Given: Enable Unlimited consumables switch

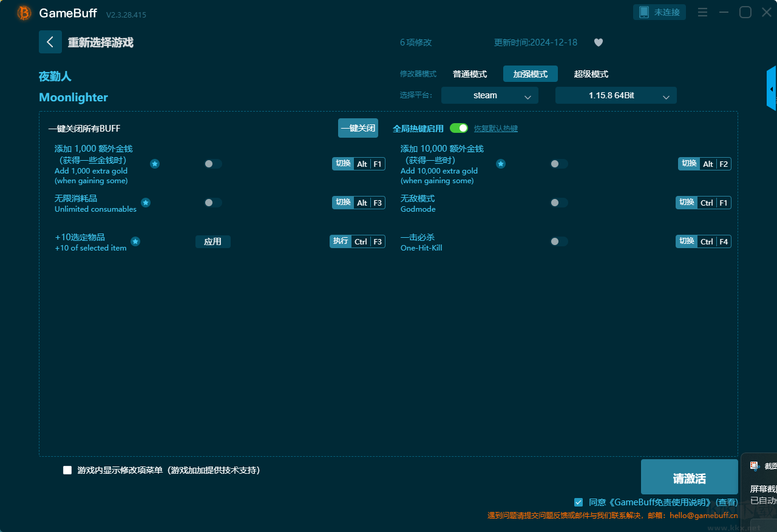Looking at the screenshot, I should [212, 203].
